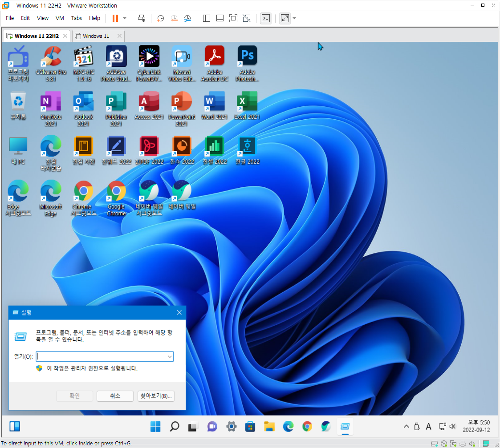Take a snapshot of this virtual machine
The width and height of the screenshot is (500, 448).
[161, 18]
